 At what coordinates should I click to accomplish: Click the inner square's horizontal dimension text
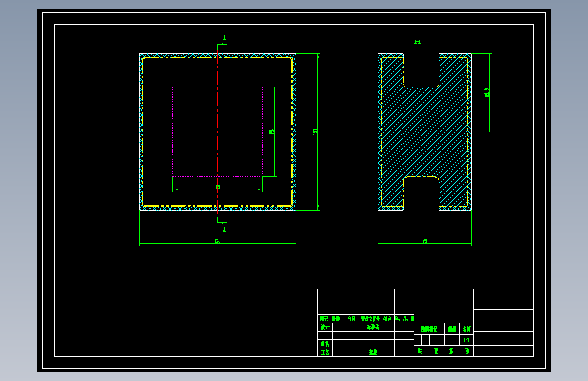coord(218,187)
